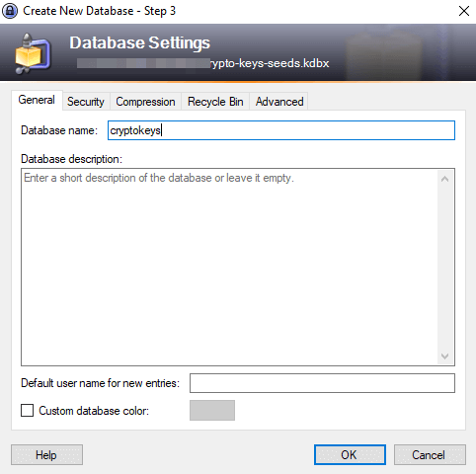Click the Database Settings heading
The height and width of the screenshot is (474, 476).
[139, 43]
